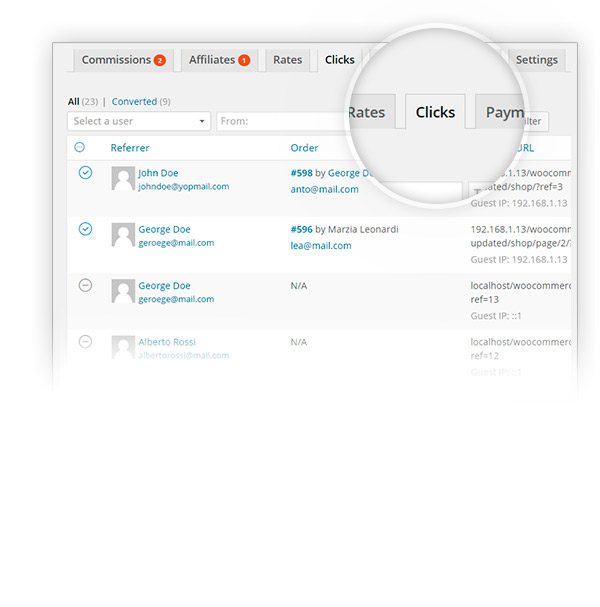Toggle status icon for George Doe #596 row

[x=85, y=229]
